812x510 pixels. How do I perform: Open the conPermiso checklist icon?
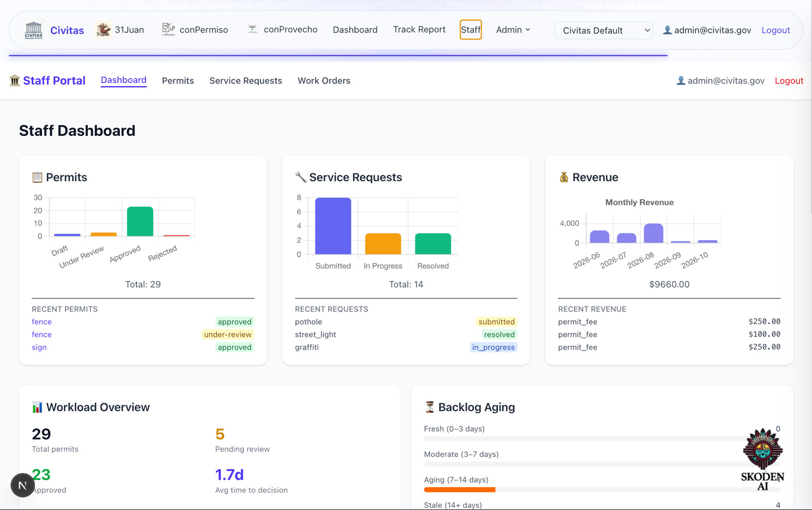click(x=168, y=29)
